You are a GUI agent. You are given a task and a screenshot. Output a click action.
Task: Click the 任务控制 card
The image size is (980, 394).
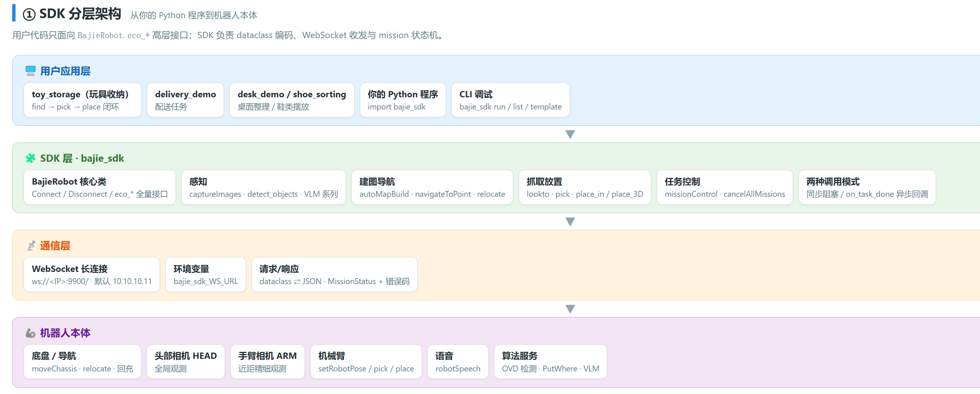pos(724,187)
